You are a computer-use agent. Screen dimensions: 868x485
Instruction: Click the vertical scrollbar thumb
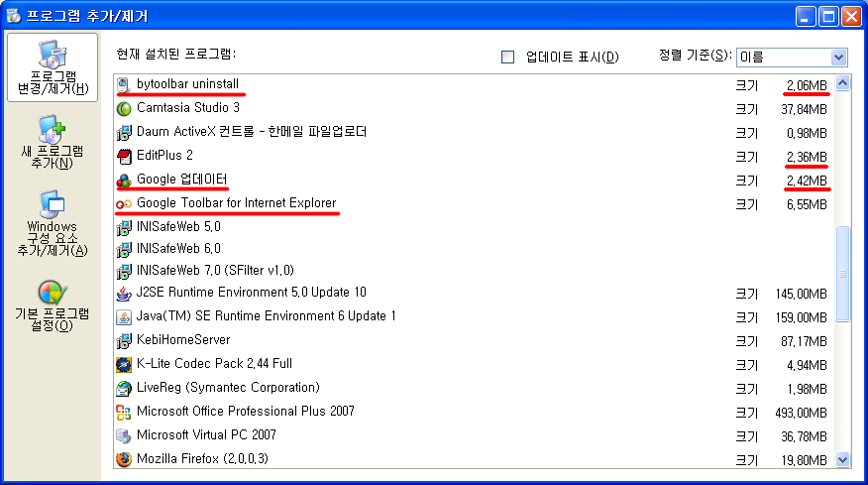coord(842,274)
